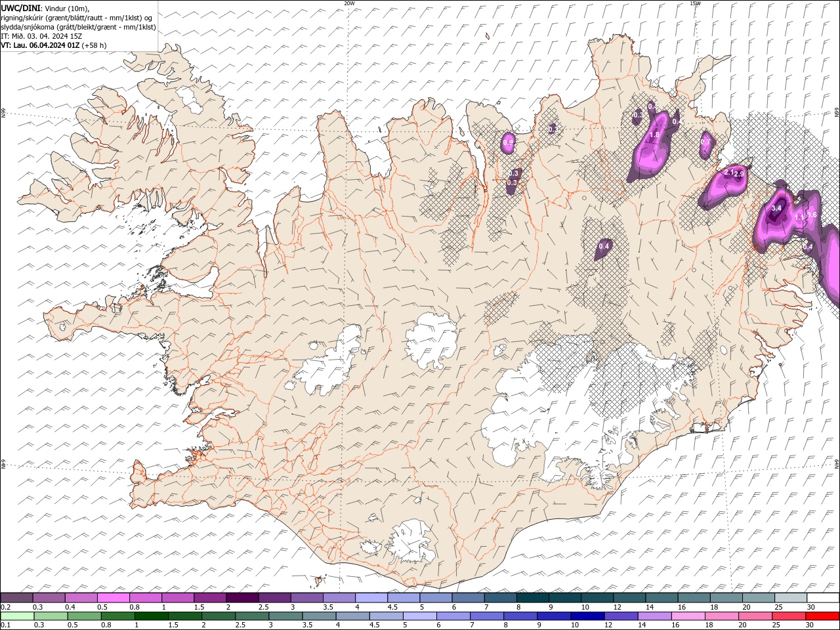Click the purple 12 swatch in lower legend
This screenshot has width=840, height=630.
(620, 616)
